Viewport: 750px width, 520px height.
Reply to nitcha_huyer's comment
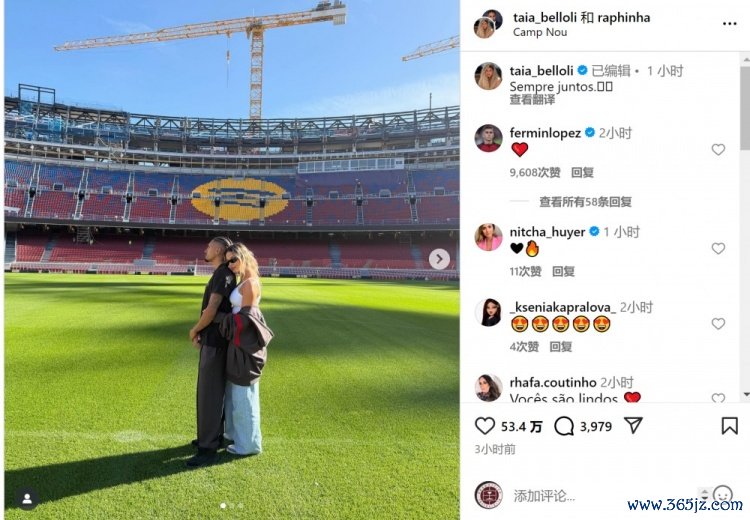[563, 271]
